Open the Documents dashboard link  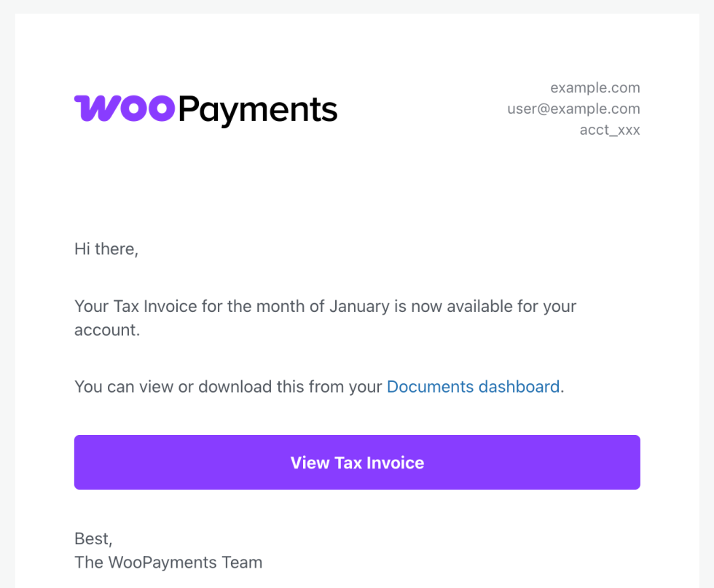473,386
